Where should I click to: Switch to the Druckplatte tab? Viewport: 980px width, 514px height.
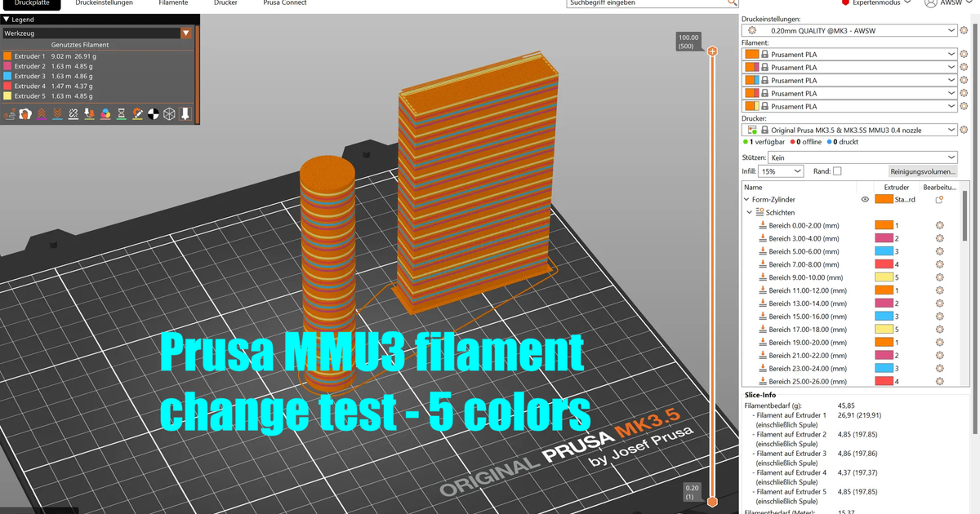pyautogui.click(x=31, y=3)
